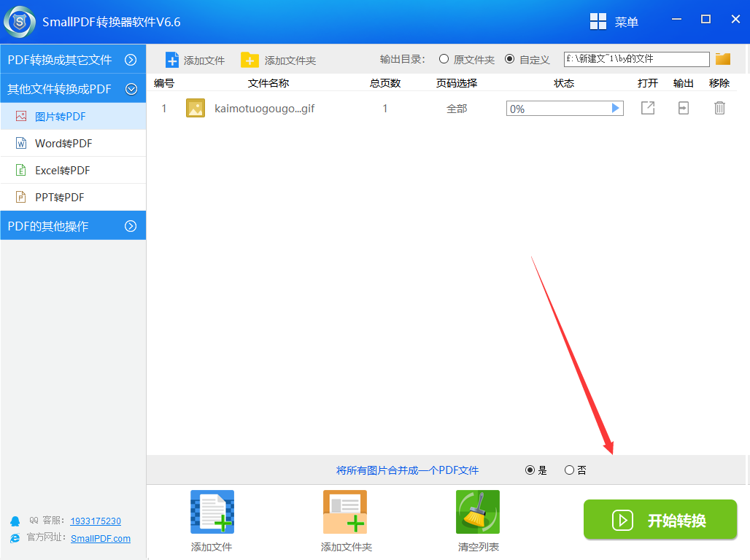The height and width of the screenshot is (560, 750).
Task: Click the large 添加文件 icon at bottom
Action: click(x=212, y=512)
